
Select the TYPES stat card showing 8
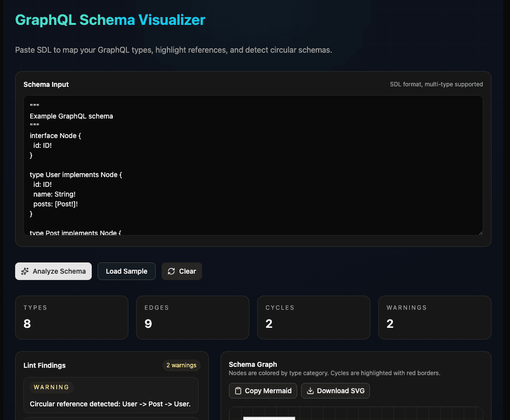(x=71, y=318)
